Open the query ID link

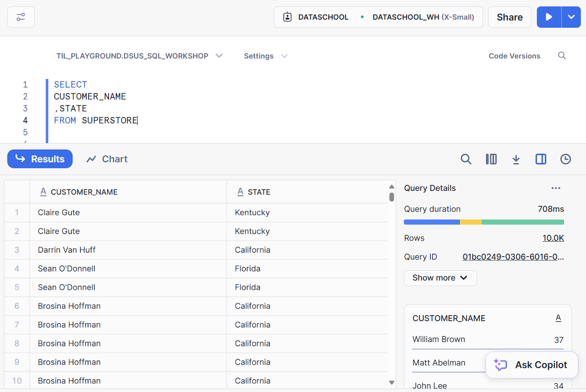pos(513,257)
